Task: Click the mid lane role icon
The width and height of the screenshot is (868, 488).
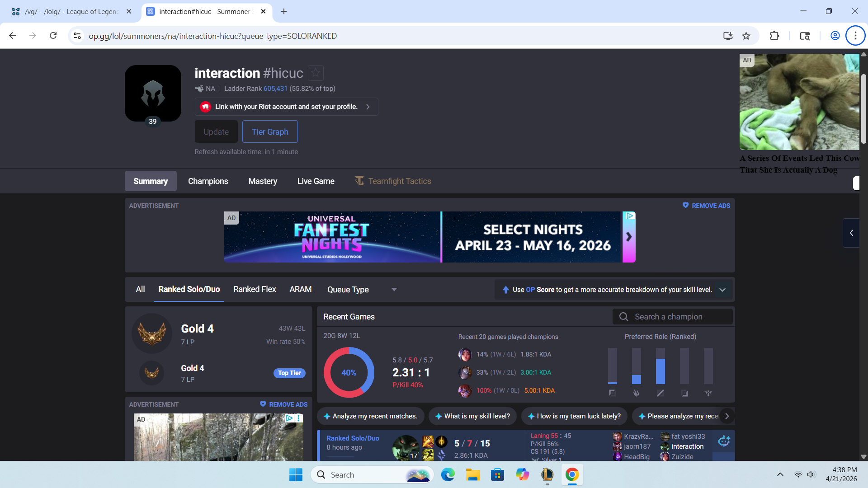Action: coord(660,393)
